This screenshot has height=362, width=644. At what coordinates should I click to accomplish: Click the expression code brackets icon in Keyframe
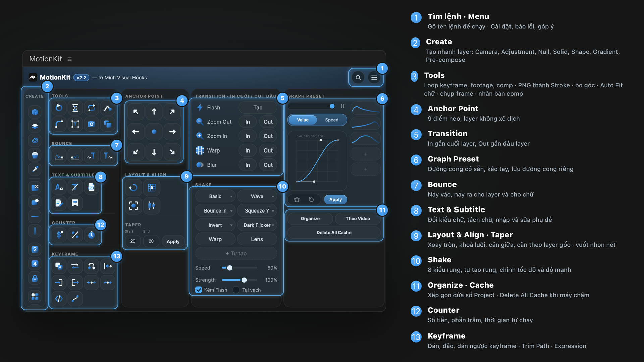59,298
